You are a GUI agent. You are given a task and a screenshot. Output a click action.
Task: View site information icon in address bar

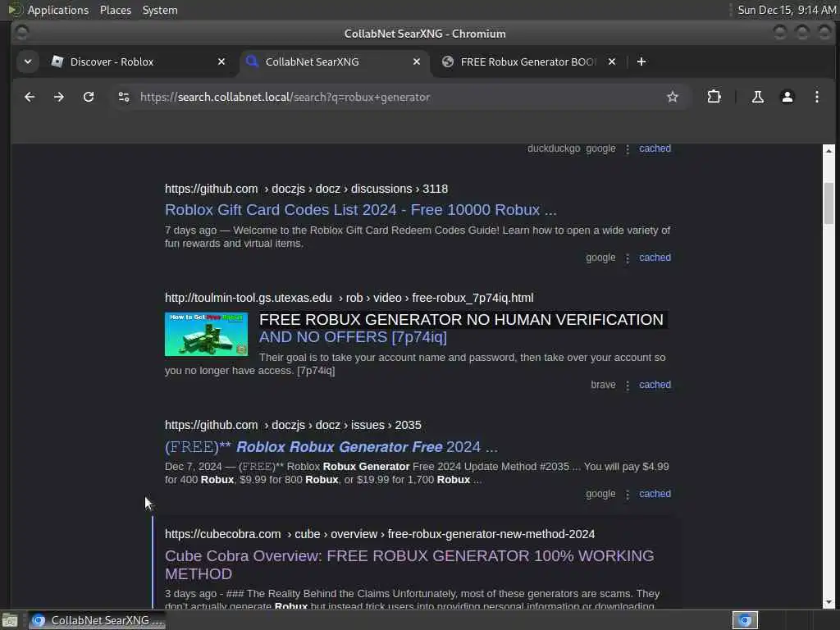[x=124, y=97]
